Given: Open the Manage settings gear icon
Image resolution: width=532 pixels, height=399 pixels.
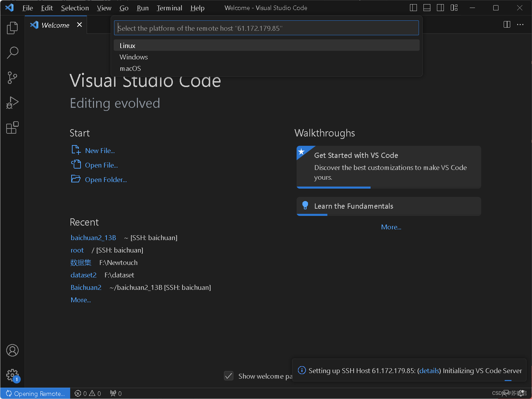Looking at the screenshot, I should [12, 376].
